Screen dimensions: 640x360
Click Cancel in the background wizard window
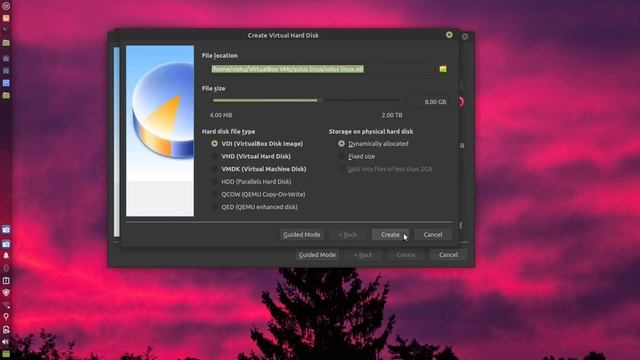[x=448, y=255]
